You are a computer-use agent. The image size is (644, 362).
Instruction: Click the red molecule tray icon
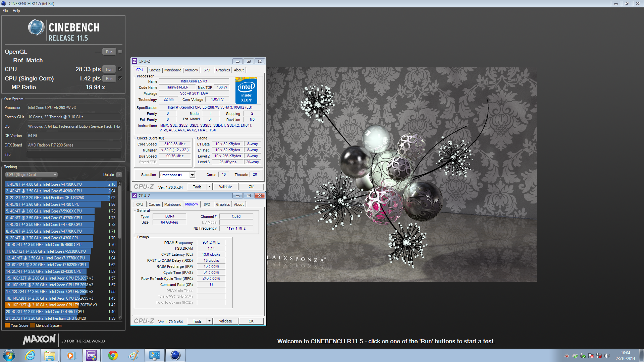[x=567, y=356]
